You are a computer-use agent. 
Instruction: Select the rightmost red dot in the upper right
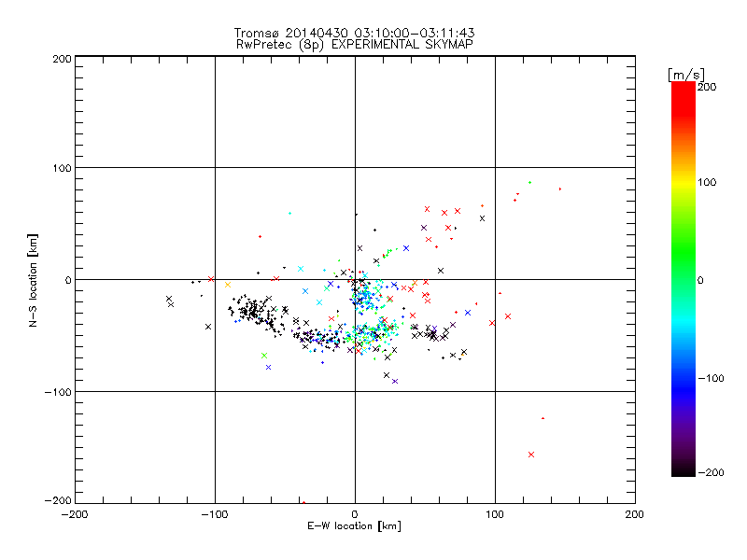tap(560, 189)
